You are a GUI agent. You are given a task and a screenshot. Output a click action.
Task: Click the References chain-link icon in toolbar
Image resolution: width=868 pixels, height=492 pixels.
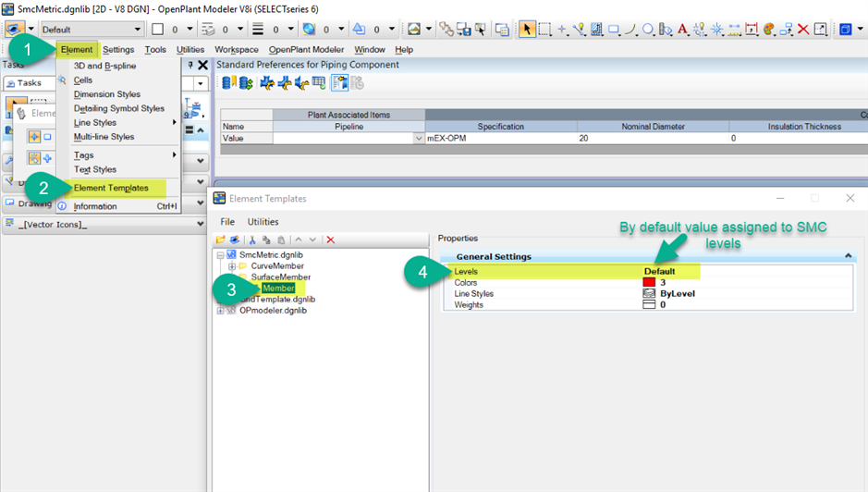[x=446, y=30]
